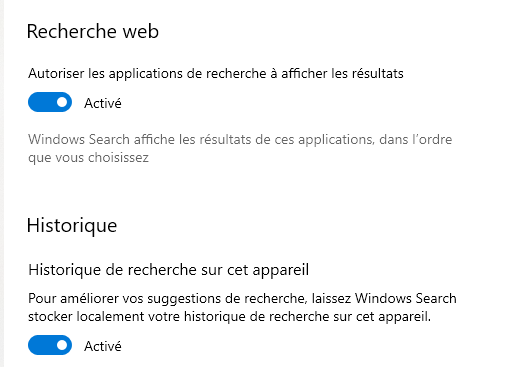The image size is (518, 367).
Task: Select the Recherche web heading
Action: [93, 31]
